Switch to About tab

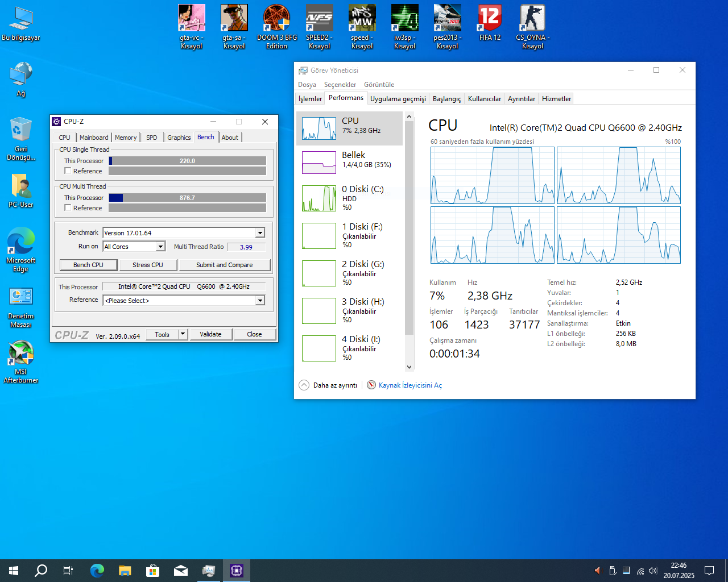click(230, 138)
